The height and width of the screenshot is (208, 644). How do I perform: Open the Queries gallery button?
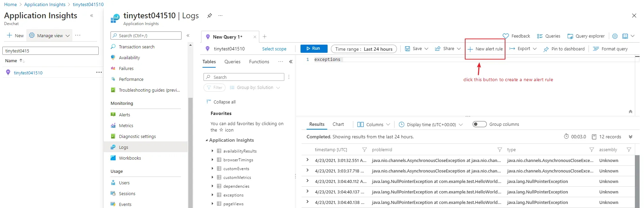[549, 36]
